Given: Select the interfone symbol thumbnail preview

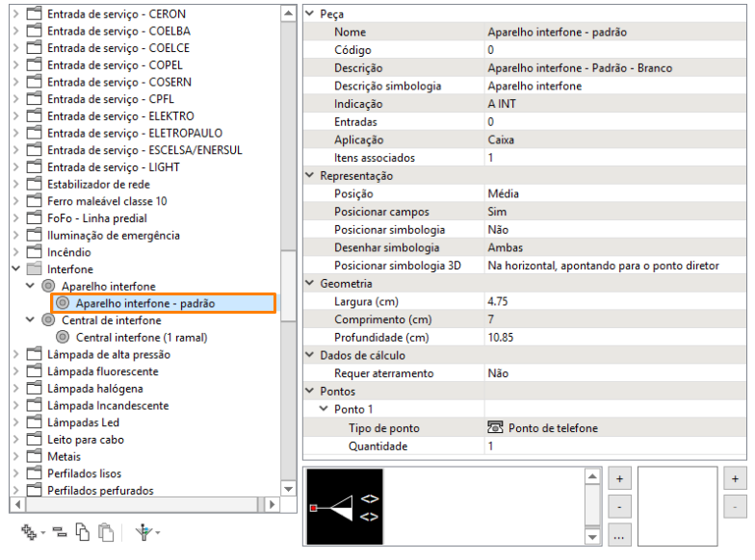Looking at the screenshot, I should coord(345,506).
